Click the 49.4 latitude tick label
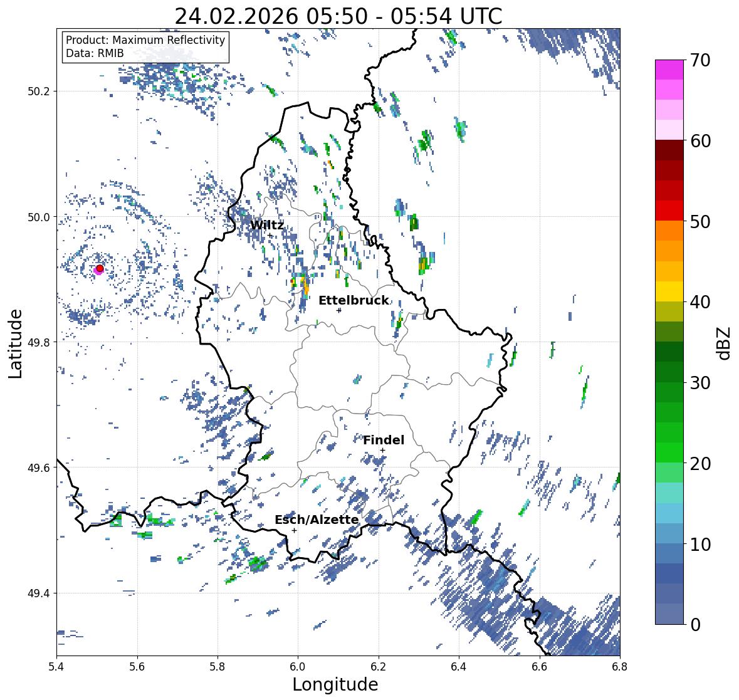The image size is (739, 700). pyautogui.click(x=39, y=593)
